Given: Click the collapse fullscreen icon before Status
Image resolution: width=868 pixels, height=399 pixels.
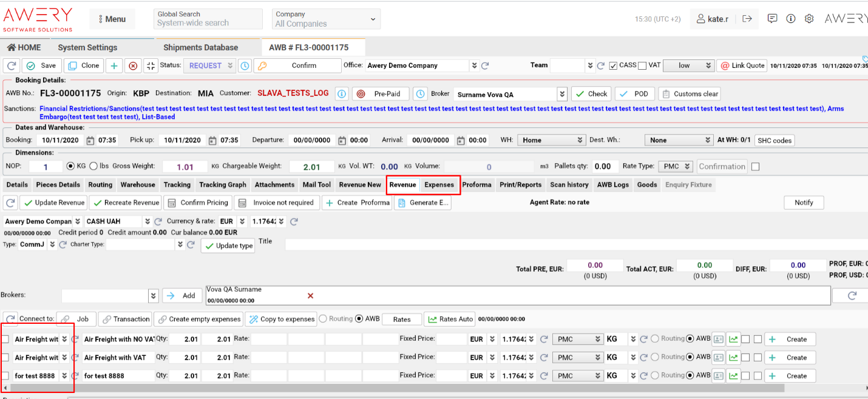Looking at the screenshot, I should tap(151, 65).
